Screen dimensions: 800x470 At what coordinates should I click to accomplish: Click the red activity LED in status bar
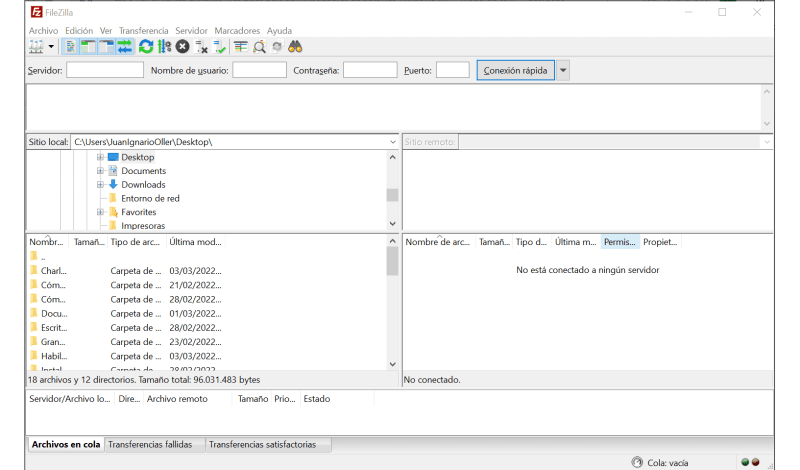(x=755, y=462)
